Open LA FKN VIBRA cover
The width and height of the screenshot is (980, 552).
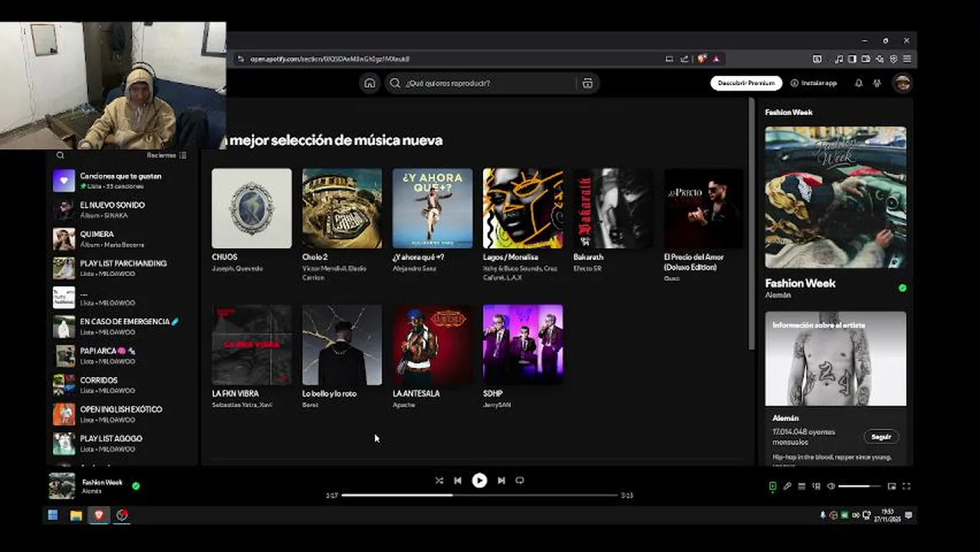[x=252, y=345]
